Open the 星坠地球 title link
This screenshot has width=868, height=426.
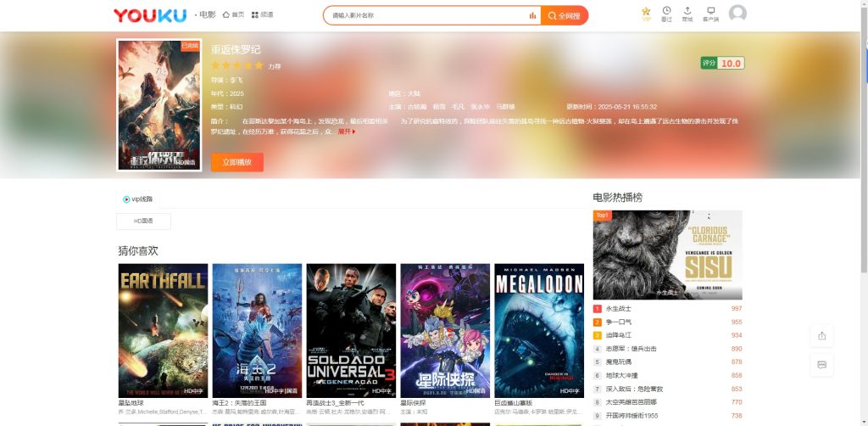(131, 403)
